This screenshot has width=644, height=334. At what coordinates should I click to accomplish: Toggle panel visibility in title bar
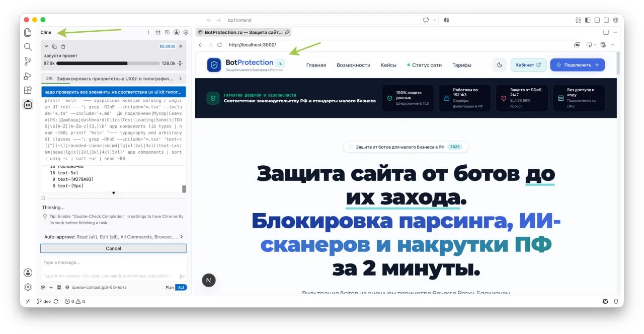(597, 20)
